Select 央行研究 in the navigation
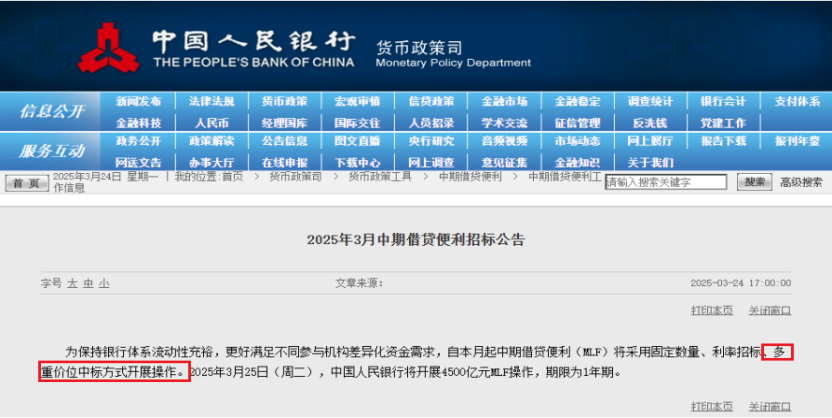 (x=431, y=141)
